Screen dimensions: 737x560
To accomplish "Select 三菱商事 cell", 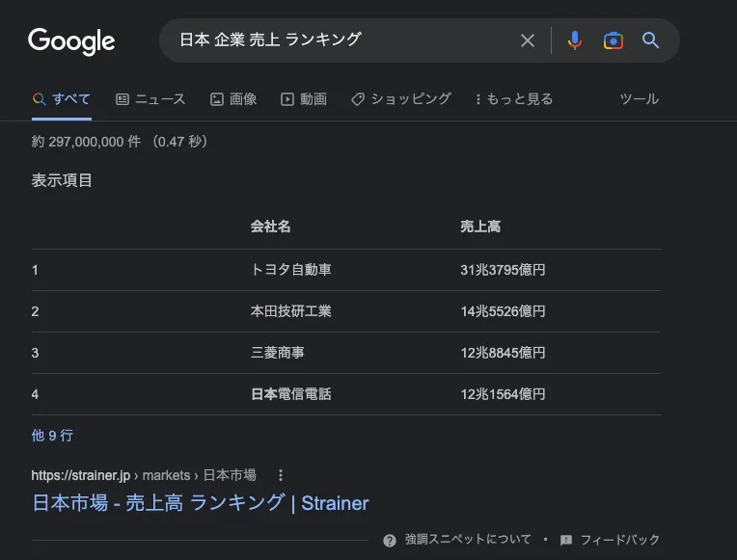I will [x=277, y=353].
